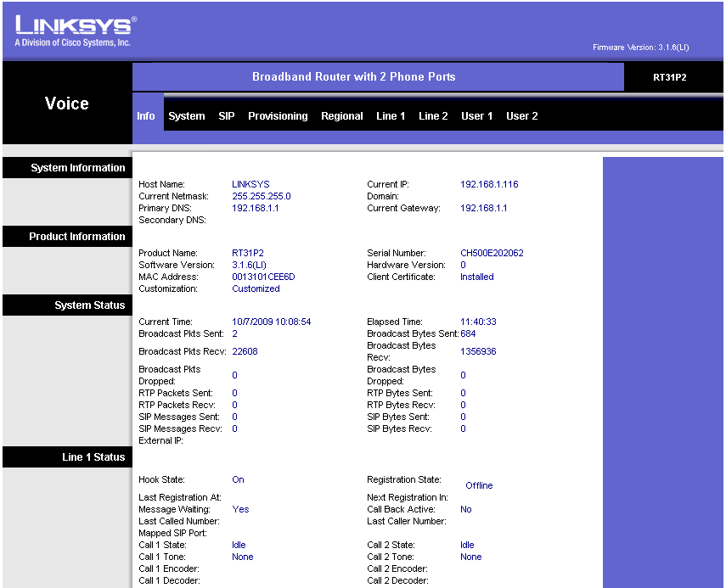The image size is (726, 588).
Task: Click the Last Caller Number label
Action: coord(407,521)
